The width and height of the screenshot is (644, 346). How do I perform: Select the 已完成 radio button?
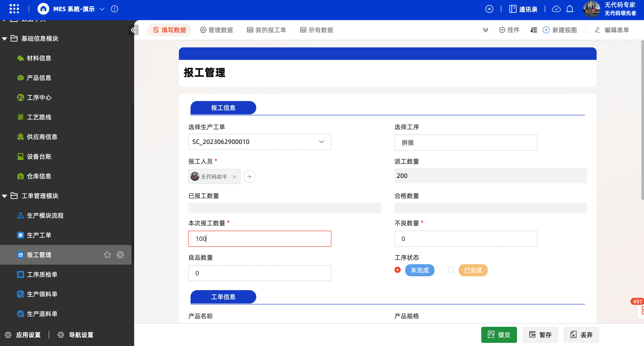click(x=451, y=270)
